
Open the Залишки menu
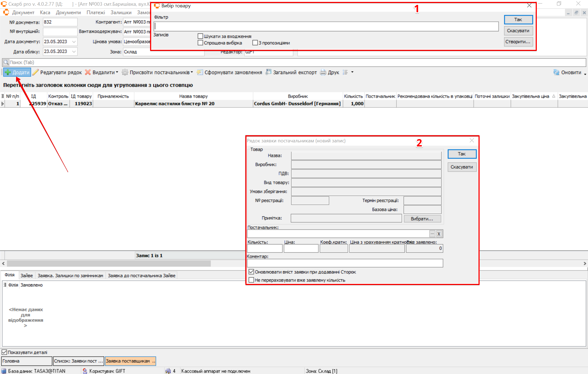click(121, 13)
